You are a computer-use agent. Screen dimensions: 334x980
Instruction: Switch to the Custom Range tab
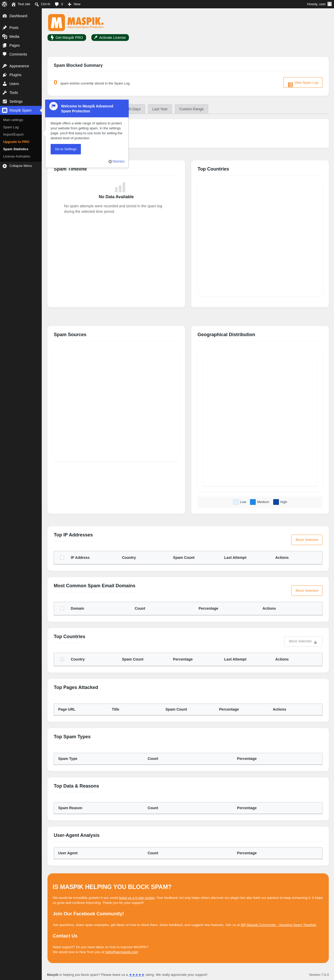click(191, 109)
